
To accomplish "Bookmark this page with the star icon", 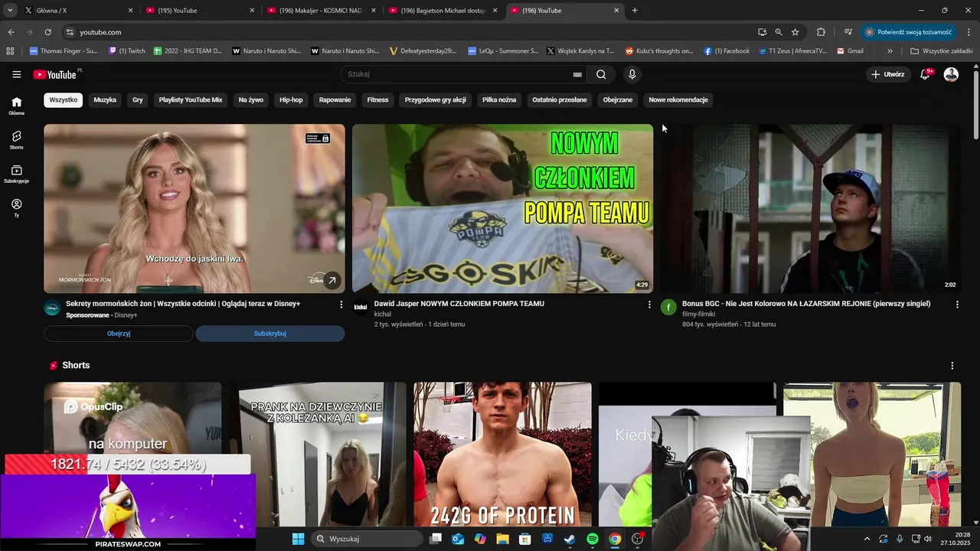I will [795, 32].
